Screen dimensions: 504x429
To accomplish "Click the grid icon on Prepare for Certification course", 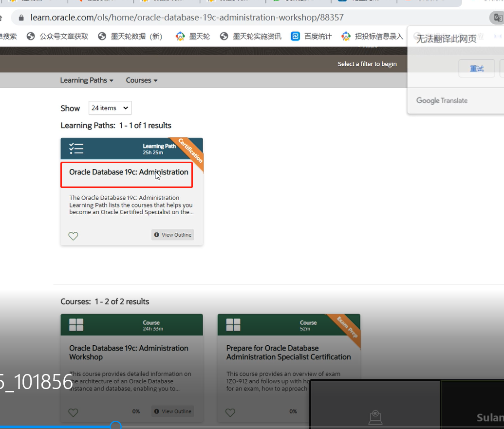I will point(233,325).
